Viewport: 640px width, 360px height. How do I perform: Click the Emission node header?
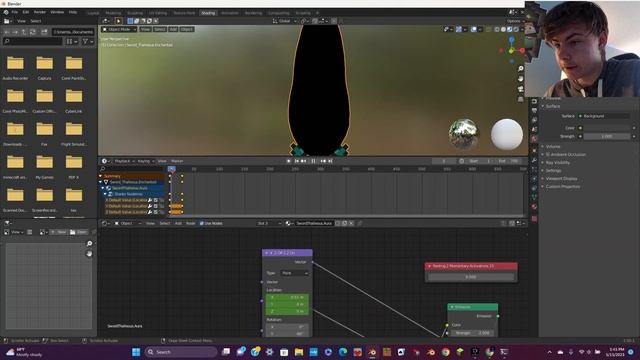[x=473, y=307]
